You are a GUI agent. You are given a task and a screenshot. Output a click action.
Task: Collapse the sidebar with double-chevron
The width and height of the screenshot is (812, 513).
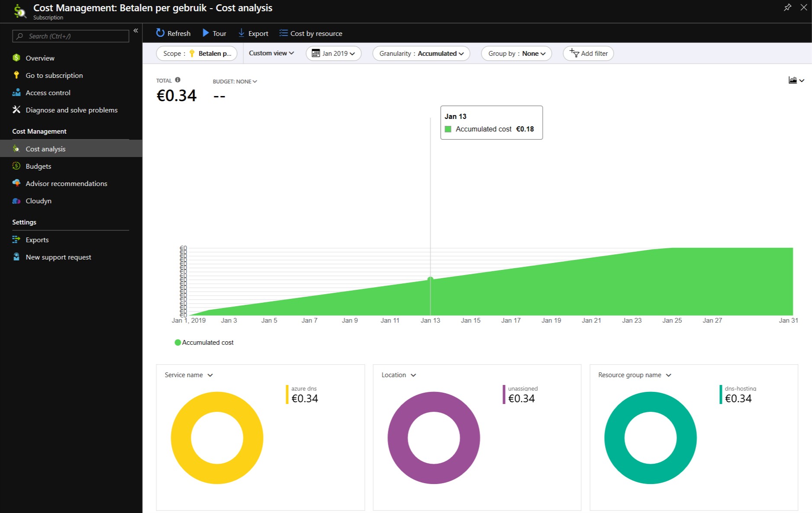(135, 30)
